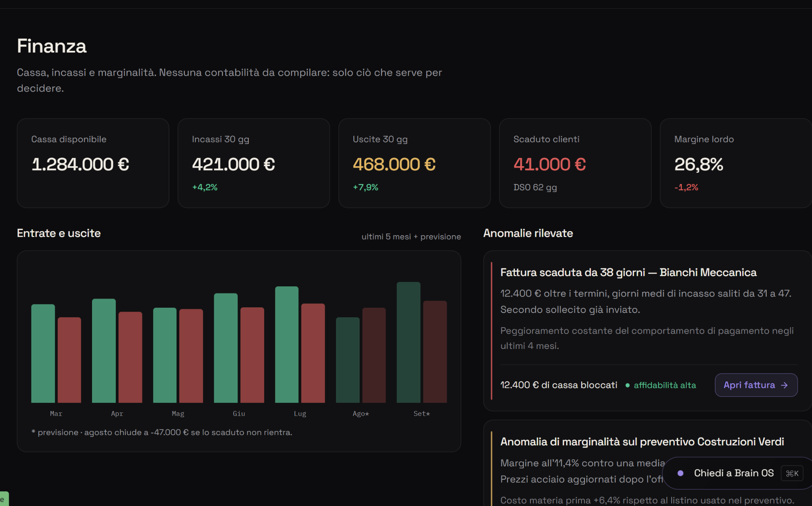The image size is (812, 506).
Task: Click the Ago* axis label
Action: 361,414
